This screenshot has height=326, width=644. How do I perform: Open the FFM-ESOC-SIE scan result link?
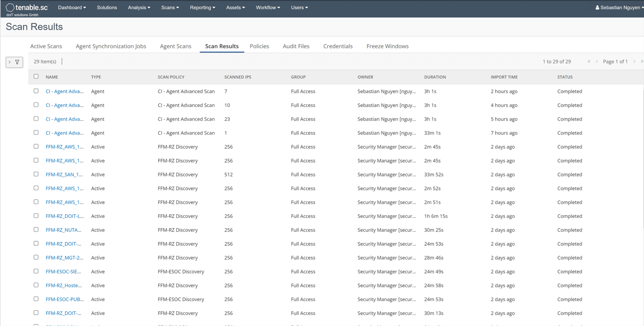click(64, 272)
